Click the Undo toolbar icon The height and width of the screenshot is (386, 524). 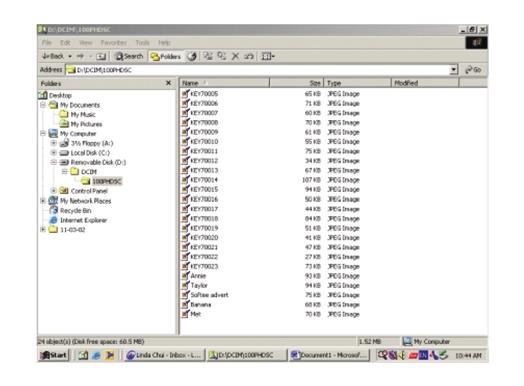click(249, 56)
